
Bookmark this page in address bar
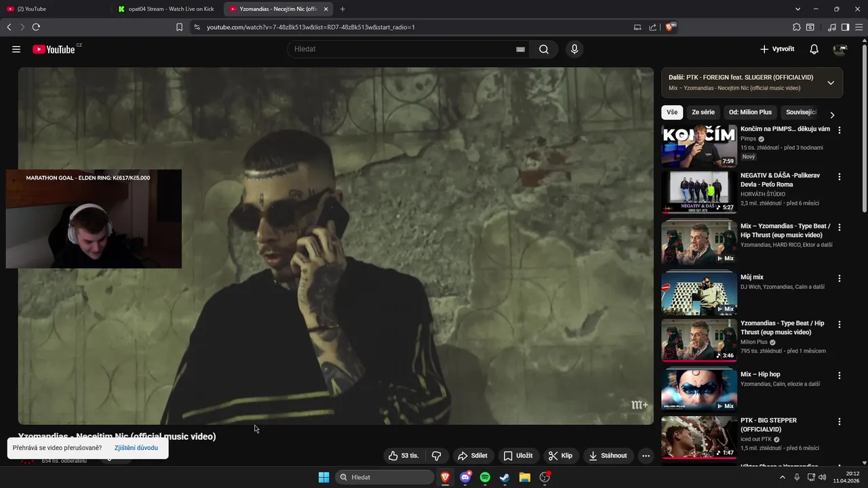179,27
